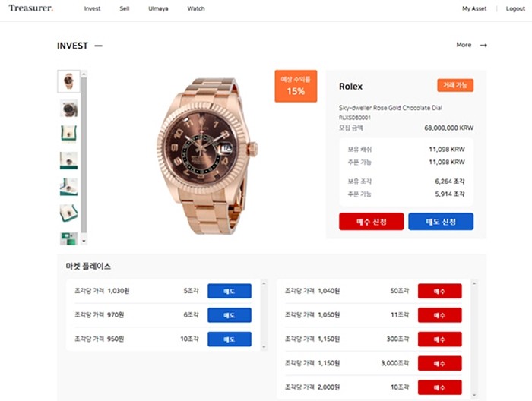The image size is (532, 401).
Task: Go to My Asset page
Action: point(474,8)
